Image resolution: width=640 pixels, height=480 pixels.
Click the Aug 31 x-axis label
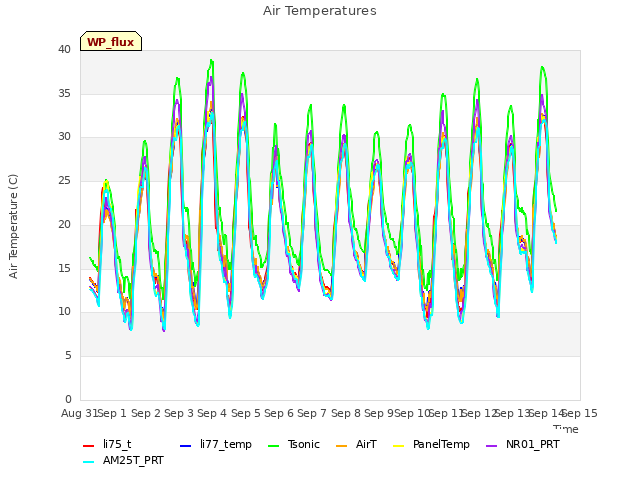tap(79, 413)
